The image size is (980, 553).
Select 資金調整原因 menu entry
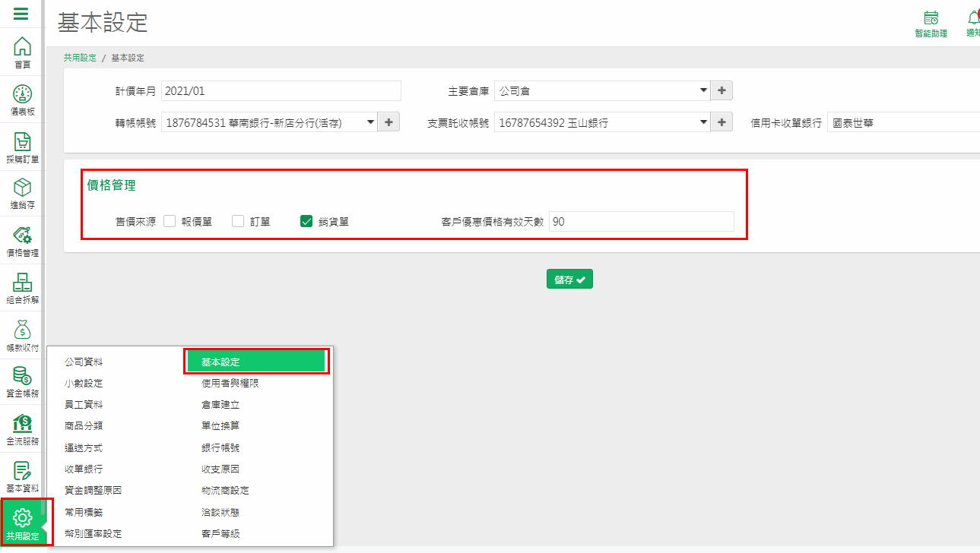(94, 490)
